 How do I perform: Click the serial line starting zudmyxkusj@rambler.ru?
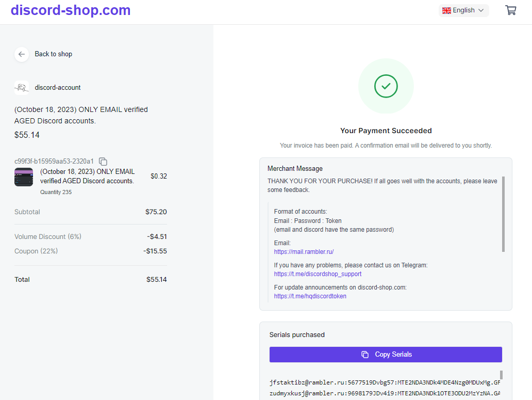click(385, 393)
